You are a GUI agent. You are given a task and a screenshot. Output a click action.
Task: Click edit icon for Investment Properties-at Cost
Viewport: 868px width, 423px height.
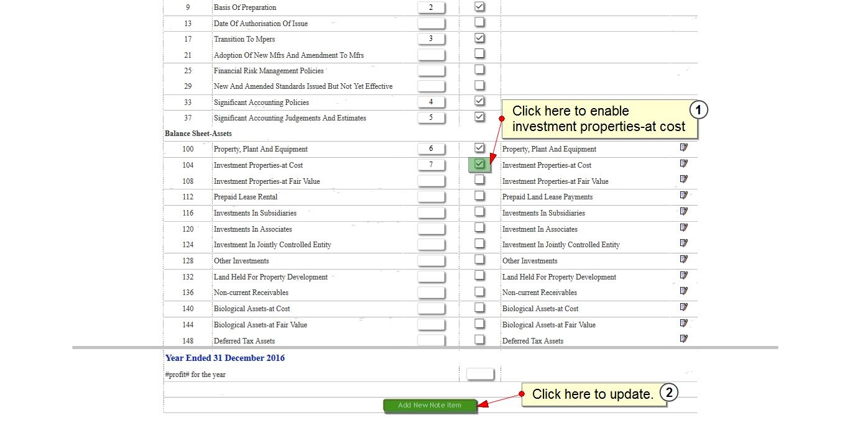[684, 164]
